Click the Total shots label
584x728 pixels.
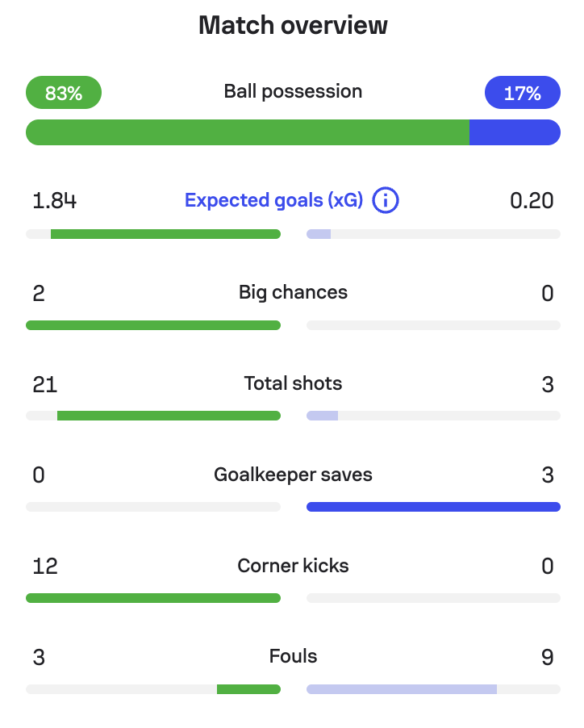(293, 383)
